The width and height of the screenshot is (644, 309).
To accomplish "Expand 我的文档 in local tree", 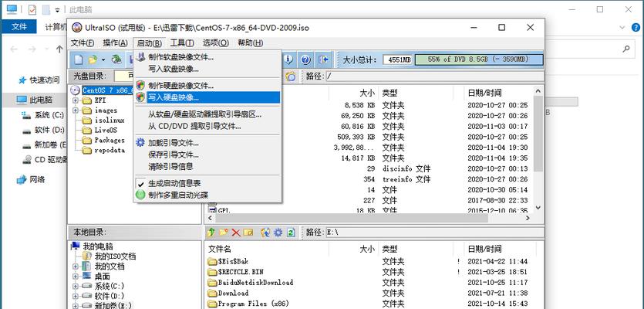I will (76, 267).
